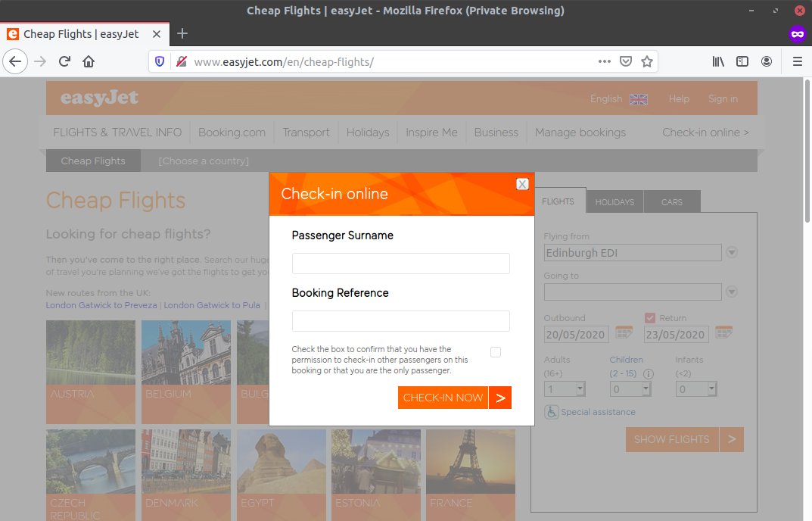The height and width of the screenshot is (521, 812).
Task: Click the Children age info icon
Action: 649,374
